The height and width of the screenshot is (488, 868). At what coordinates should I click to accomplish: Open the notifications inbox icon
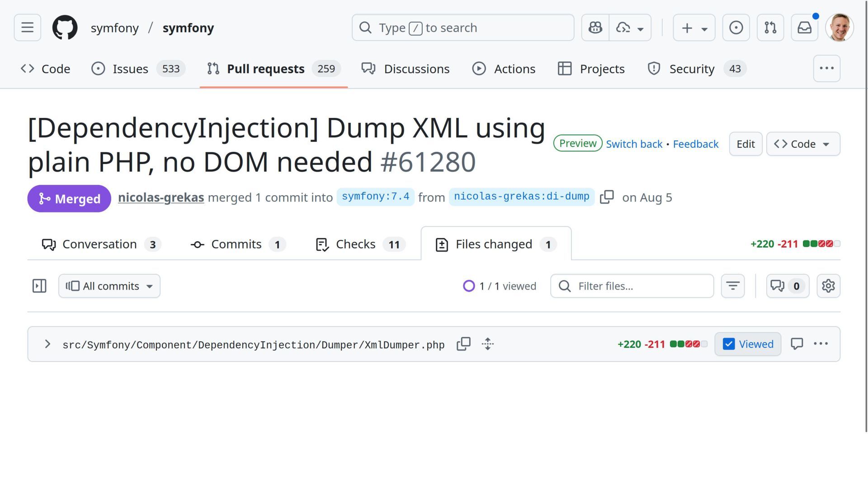pyautogui.click(x=804, y=28)
